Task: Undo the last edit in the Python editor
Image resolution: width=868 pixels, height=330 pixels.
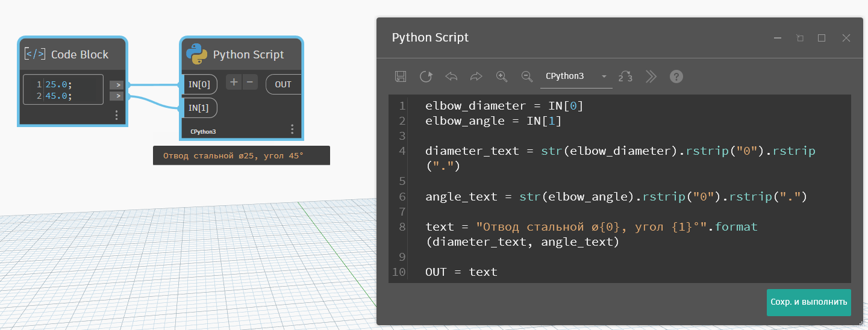Action: pyautogui.click(x=451, y=76)
